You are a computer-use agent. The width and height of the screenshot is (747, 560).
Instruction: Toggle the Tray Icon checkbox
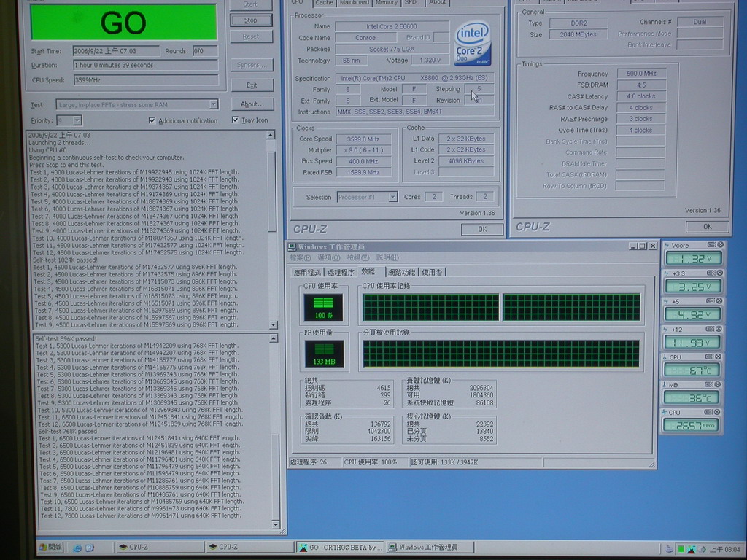pyautogui.click(x=235, y=120)
